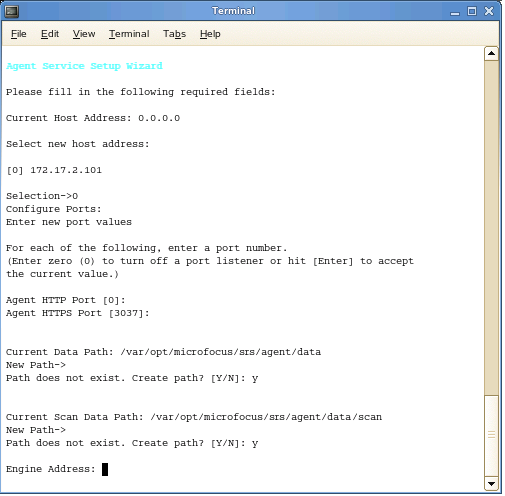Image resolution: width=505 pixels, height=496 pixels.
Task: Click 'the current value.)' line
Action: 62,274
